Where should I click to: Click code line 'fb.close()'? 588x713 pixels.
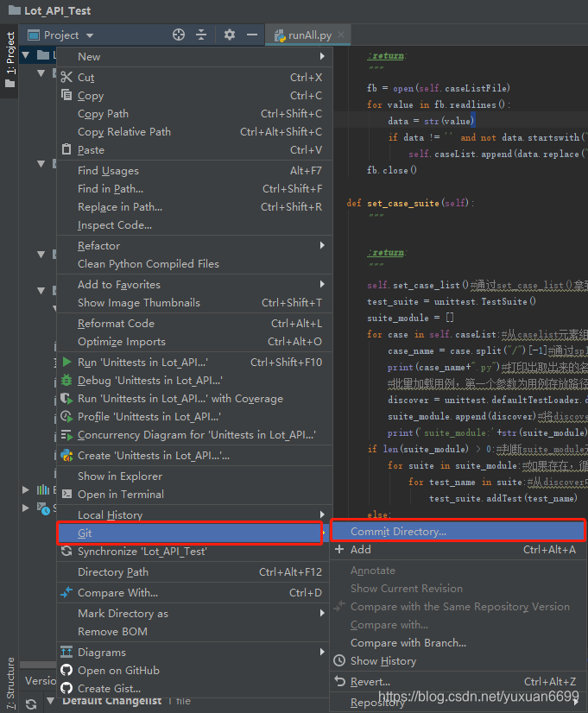[391, 170]
